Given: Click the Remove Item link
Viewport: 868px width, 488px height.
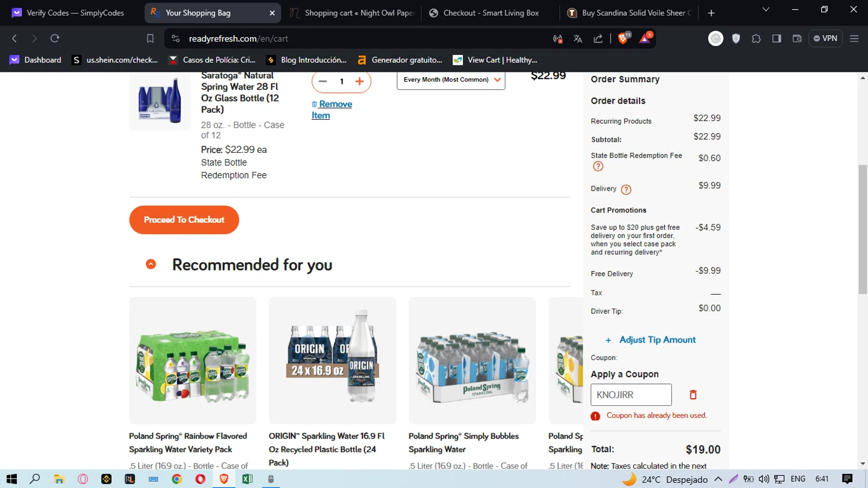Looking at the screenshot, I should (332, 109).
